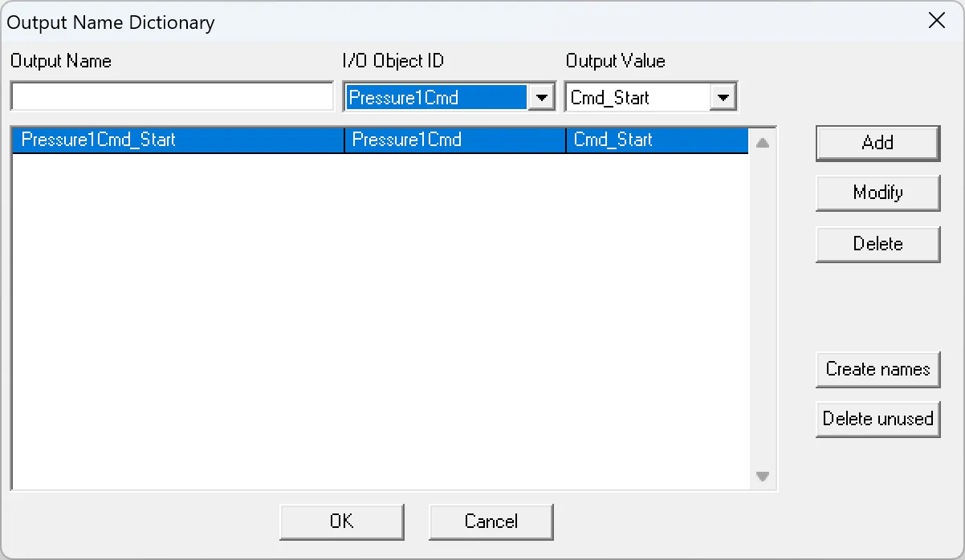Screen dimensions: 965x560
Task: Click Delete unused button
Action: tap(877, 419)
